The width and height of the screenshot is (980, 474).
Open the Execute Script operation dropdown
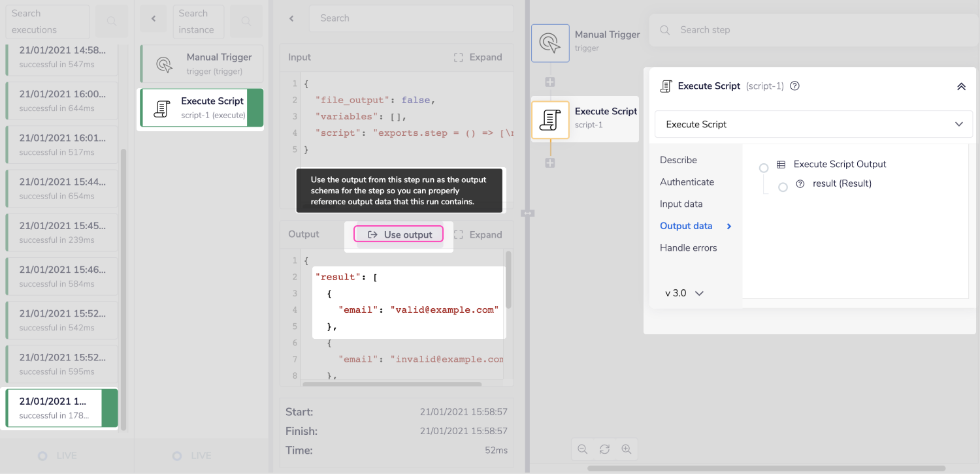point(813,124)
